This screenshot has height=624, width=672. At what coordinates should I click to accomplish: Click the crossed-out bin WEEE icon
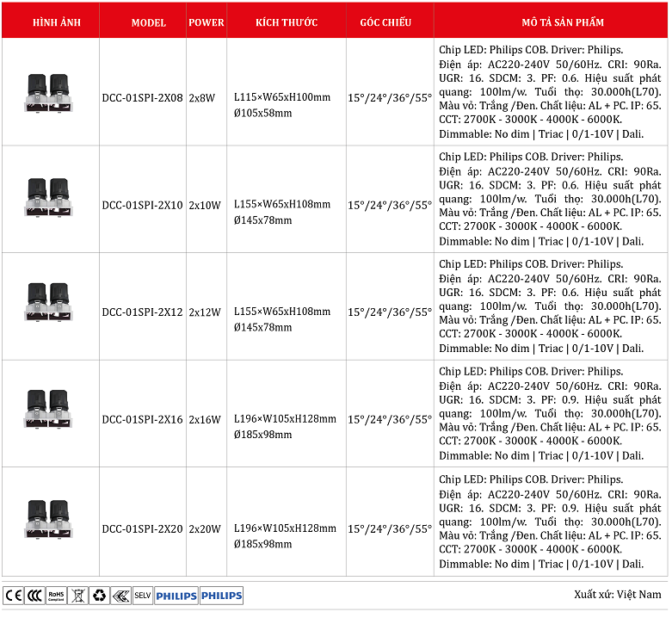click(x=77, y=596)
